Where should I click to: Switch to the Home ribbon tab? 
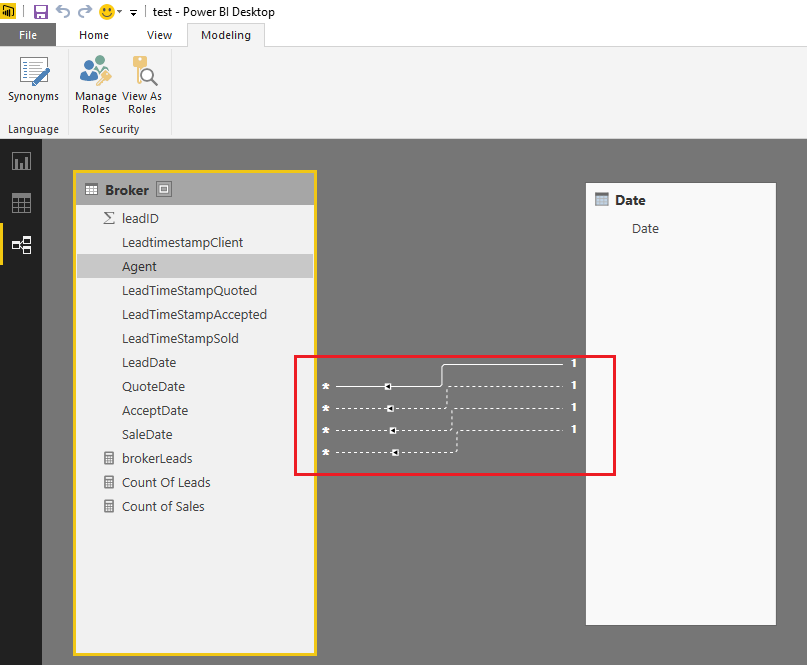(94, 35)
